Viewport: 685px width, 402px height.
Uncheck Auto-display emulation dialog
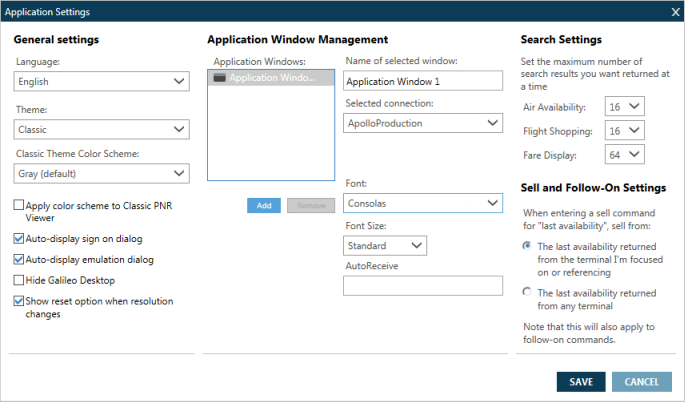20,260
